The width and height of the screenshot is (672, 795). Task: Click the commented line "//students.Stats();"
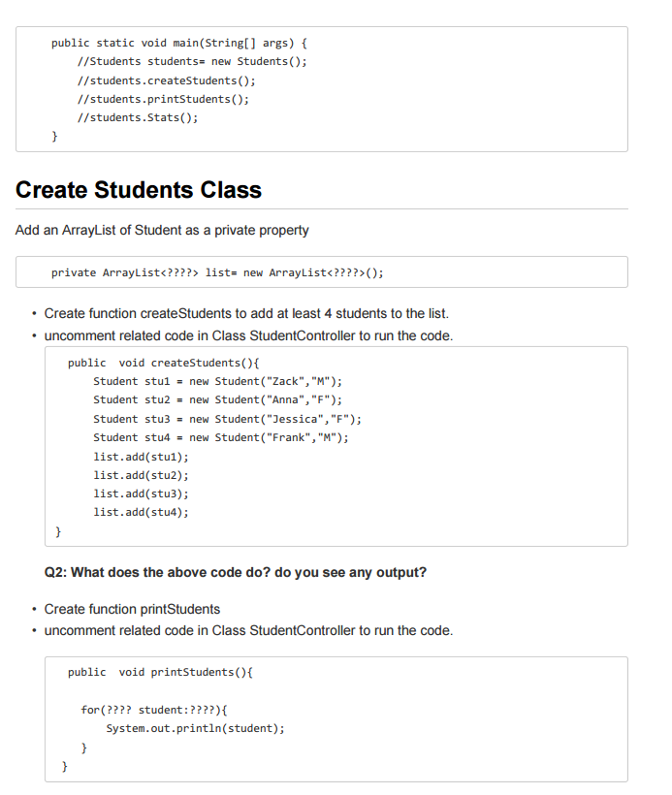(138, 117)
